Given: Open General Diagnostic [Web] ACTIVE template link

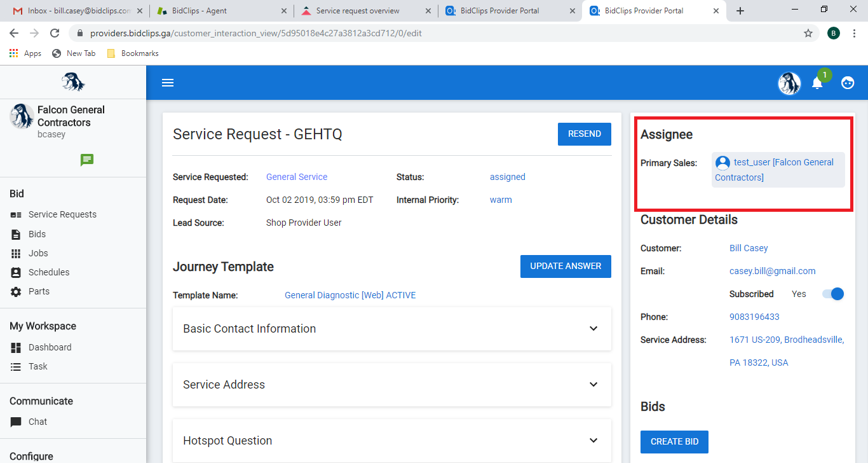Looking at the screenshot, I should click(350, 295).
